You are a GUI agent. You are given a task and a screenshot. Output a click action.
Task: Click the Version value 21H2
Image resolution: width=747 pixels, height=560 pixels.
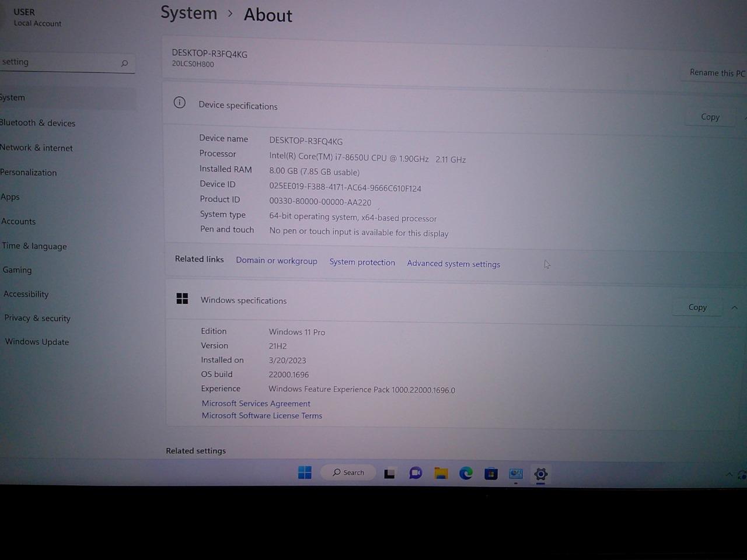pyautogui.click(x=278, y=346)
